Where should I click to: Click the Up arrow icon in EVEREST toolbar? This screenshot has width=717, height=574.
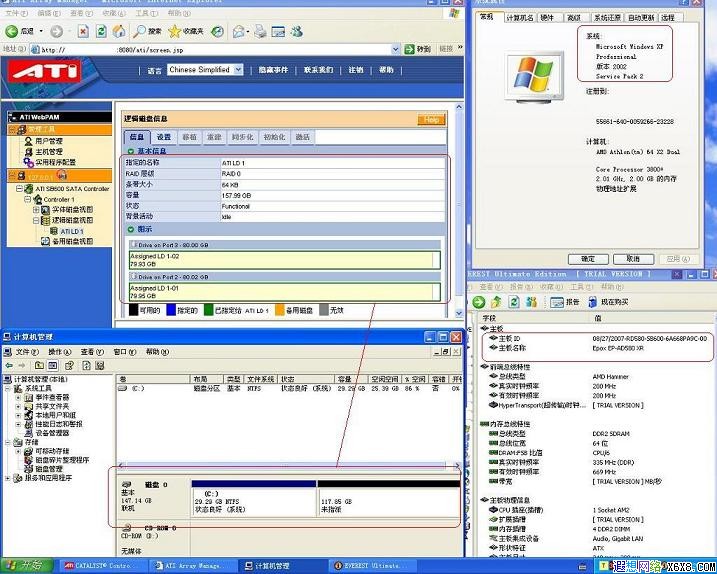[496, 302]
